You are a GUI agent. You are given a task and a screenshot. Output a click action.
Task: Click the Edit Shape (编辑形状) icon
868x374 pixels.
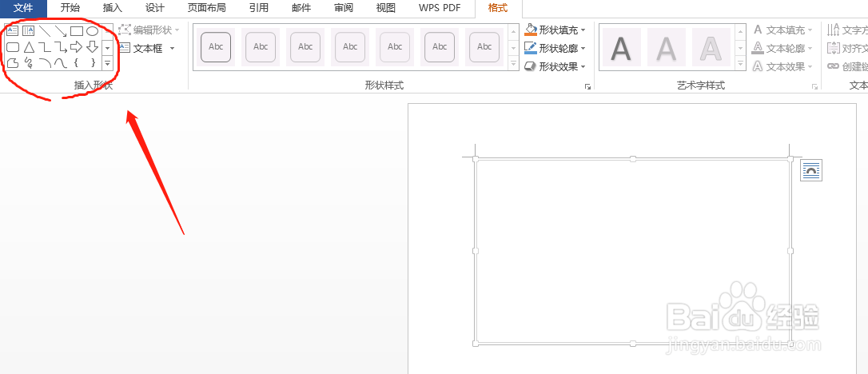(124, 30)
